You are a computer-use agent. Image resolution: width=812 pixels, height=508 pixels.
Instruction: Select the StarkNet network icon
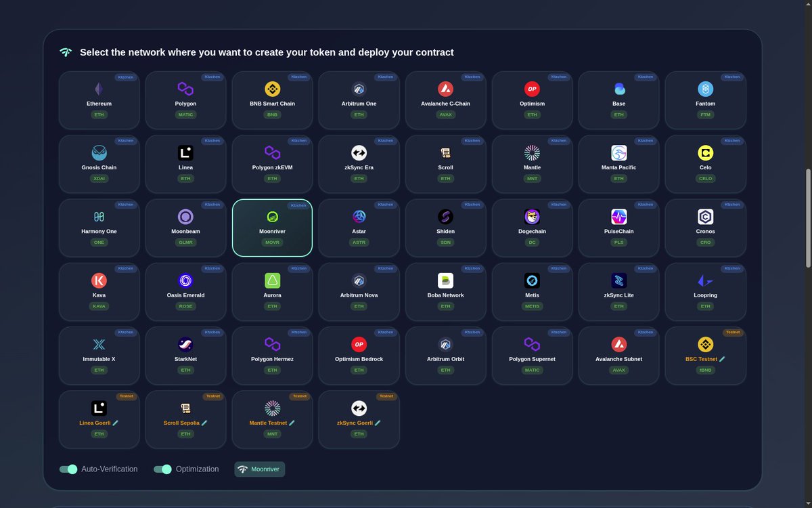(x=185, y=344)
